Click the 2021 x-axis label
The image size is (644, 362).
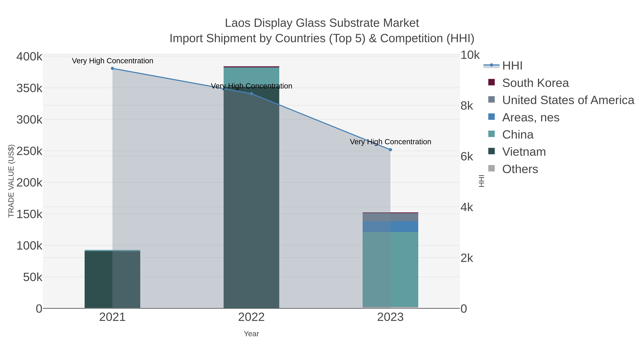[113, 317]
